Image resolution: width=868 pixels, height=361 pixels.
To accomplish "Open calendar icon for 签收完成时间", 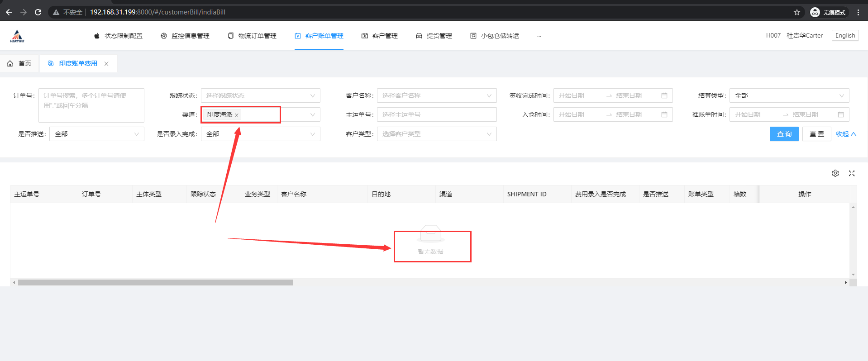I will [x=664, y=95].
